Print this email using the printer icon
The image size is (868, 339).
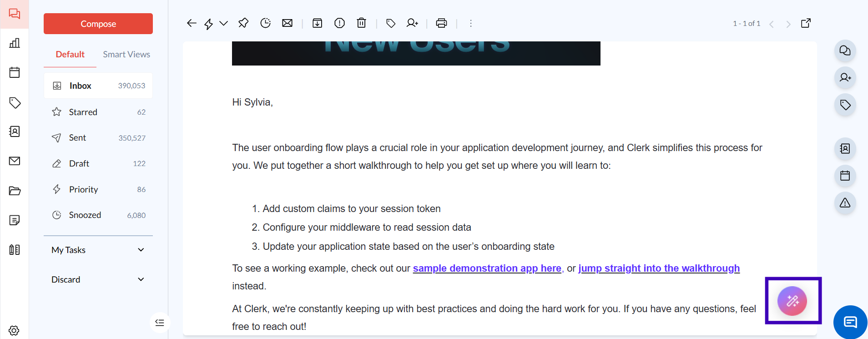[441, 23]
